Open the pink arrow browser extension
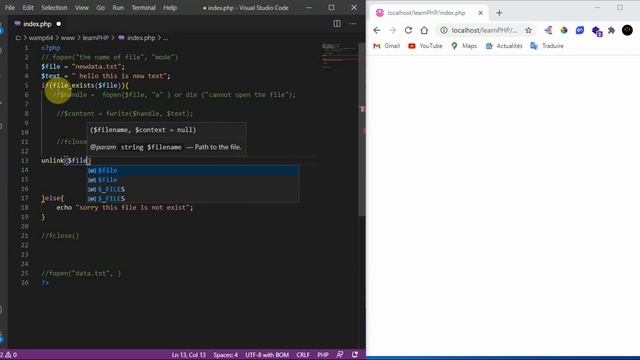Viewport: 640px width, 360px height. [x=548, y=30]
